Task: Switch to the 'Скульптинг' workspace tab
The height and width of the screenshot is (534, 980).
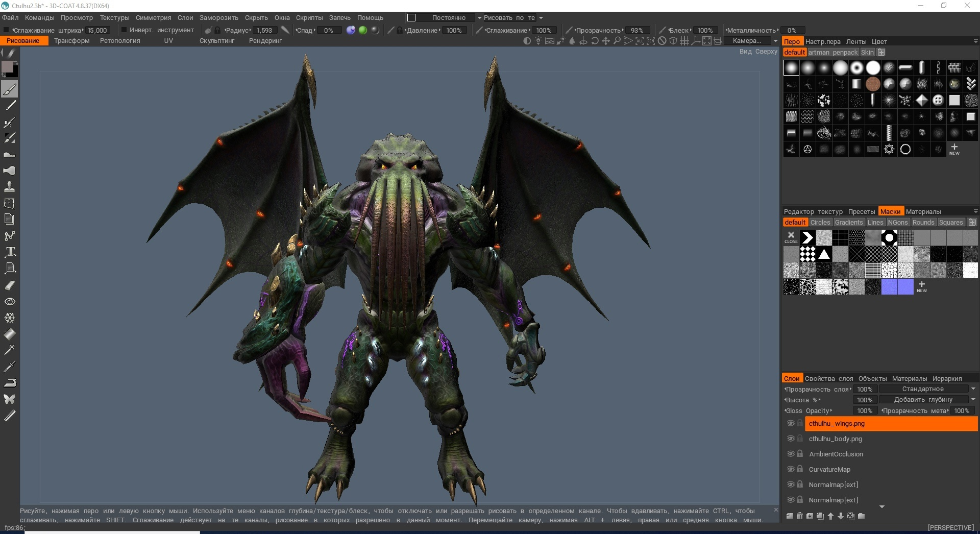Action: 217,41
